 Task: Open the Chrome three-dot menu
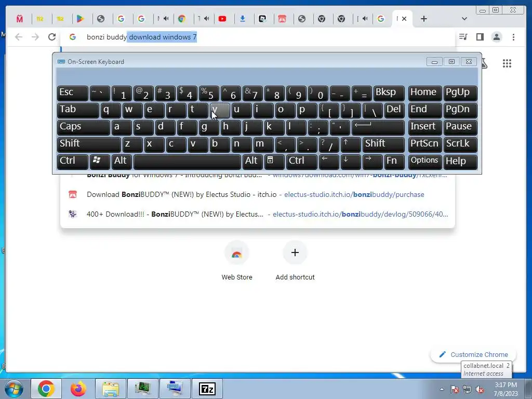(513, 37)
